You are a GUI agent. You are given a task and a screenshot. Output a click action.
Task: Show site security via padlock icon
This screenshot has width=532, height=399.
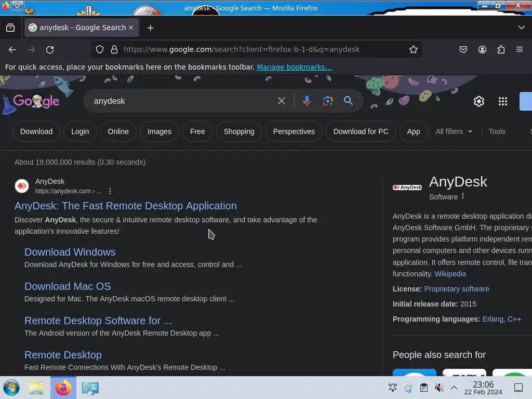click(114, 49)
